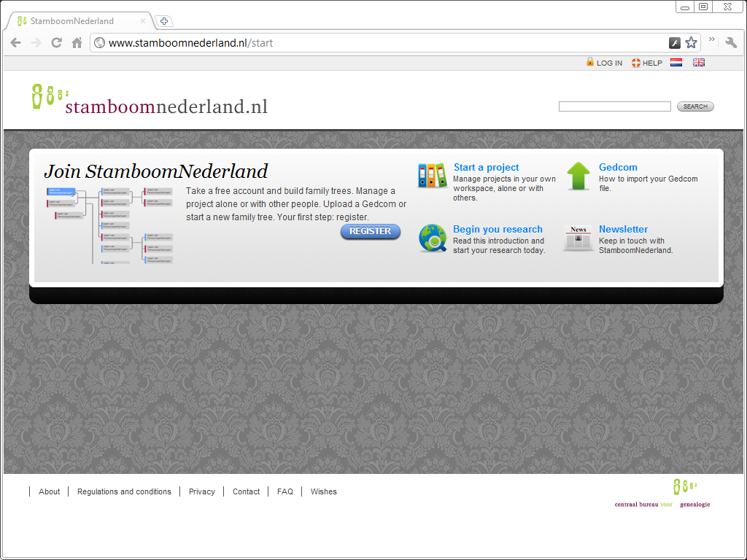The height and width of the screenshot is (560, 747).
Task: Open the Start a project link
Action: [x=486, y=167]
